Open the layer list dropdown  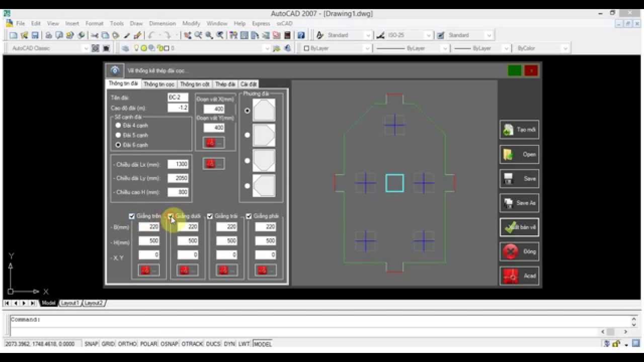pyautogui.click(x=267, y=48)
